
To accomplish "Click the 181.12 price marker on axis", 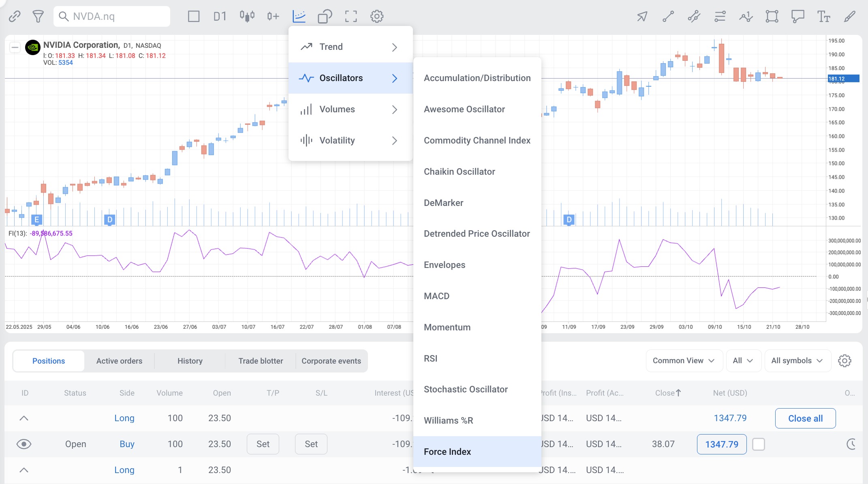I will (x=843, y=79).
